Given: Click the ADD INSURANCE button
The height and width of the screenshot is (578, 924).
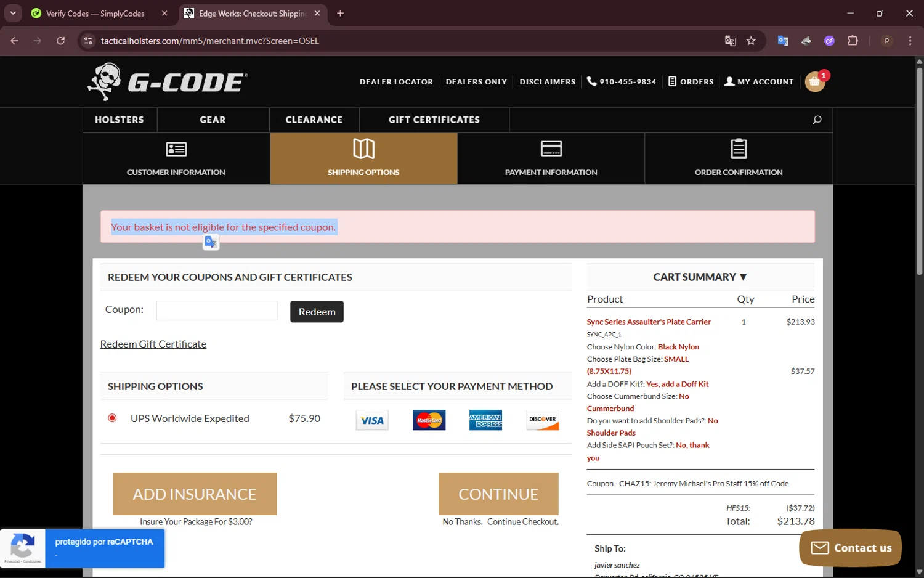Looking at the screenshot, I should pos(195,494).
